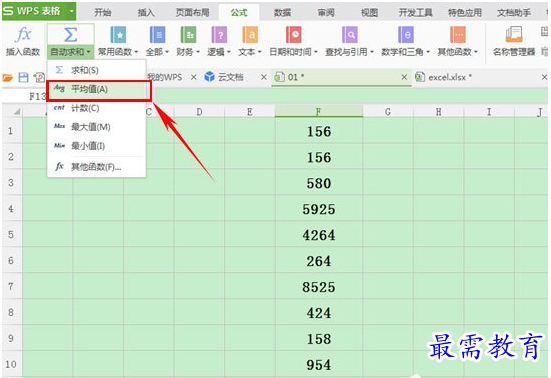Open the 数学和三角 functions icon
Image resolution: width=551 pixels, height=378 pixels.
click(406, 35)
